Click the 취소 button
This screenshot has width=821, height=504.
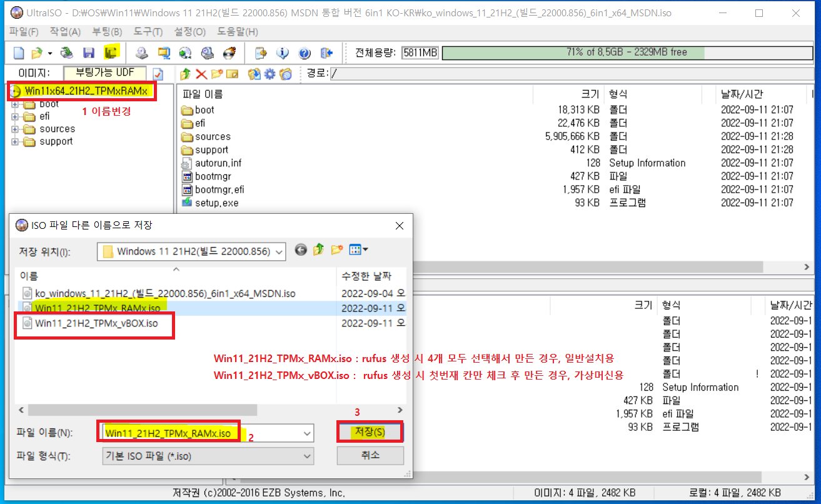point(370,455)
